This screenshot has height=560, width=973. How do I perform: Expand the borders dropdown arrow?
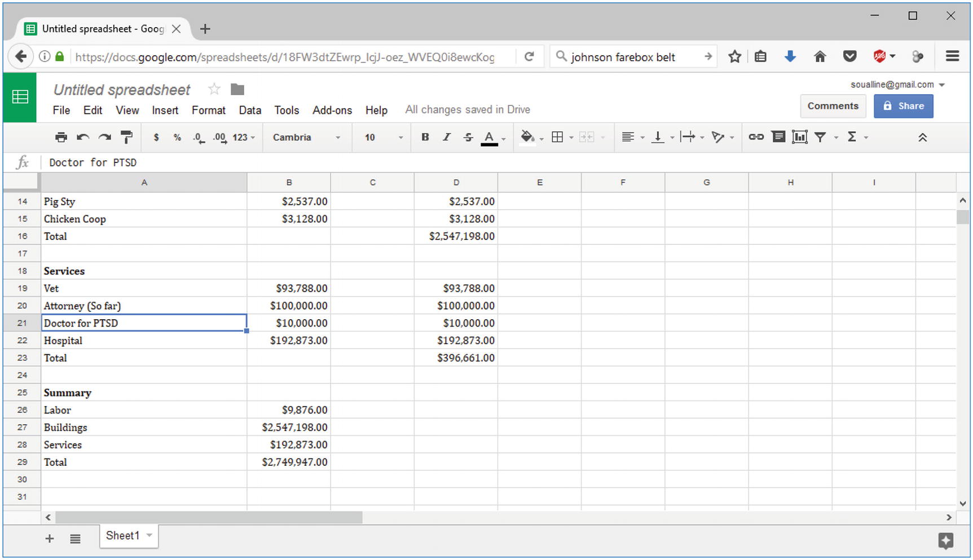coord(571,138)
